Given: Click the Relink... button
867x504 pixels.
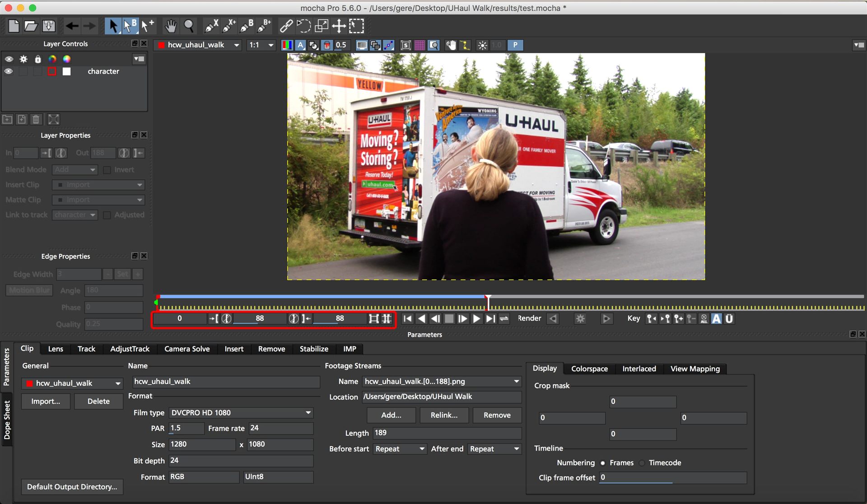Looking at the screenshot, I should (444, 415).
